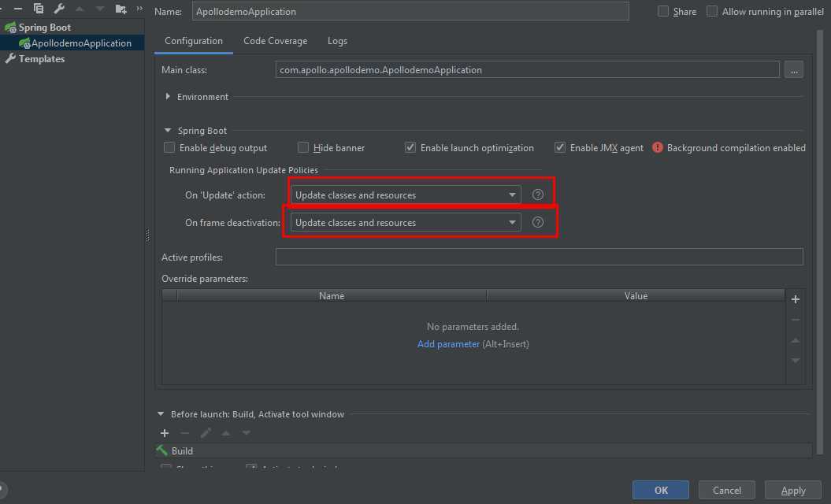Switch to the Configuration tab

pos(194,41)
